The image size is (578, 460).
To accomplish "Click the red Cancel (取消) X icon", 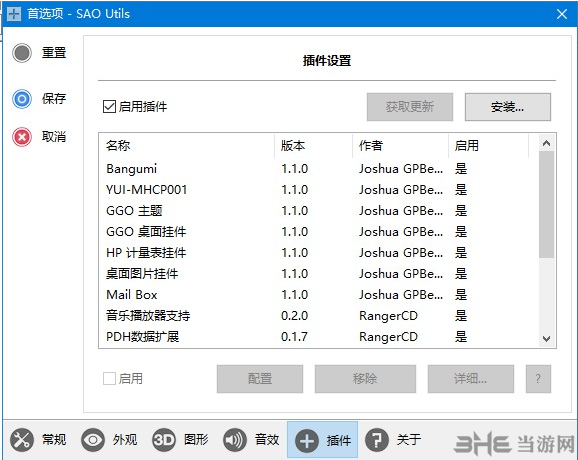I will click(22, 137).
